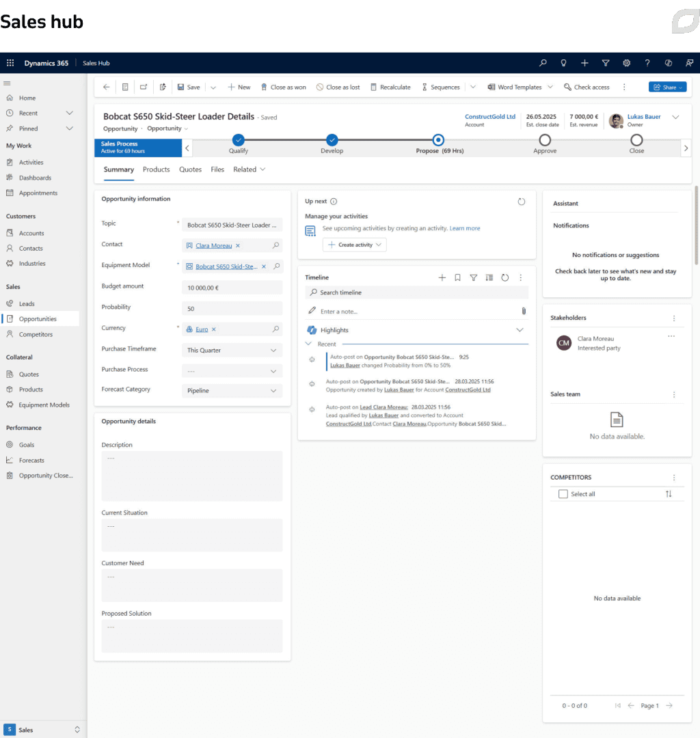Open Competitors more commands menu
The height and width of the screenshot is (738, 700).
[674, 477]
